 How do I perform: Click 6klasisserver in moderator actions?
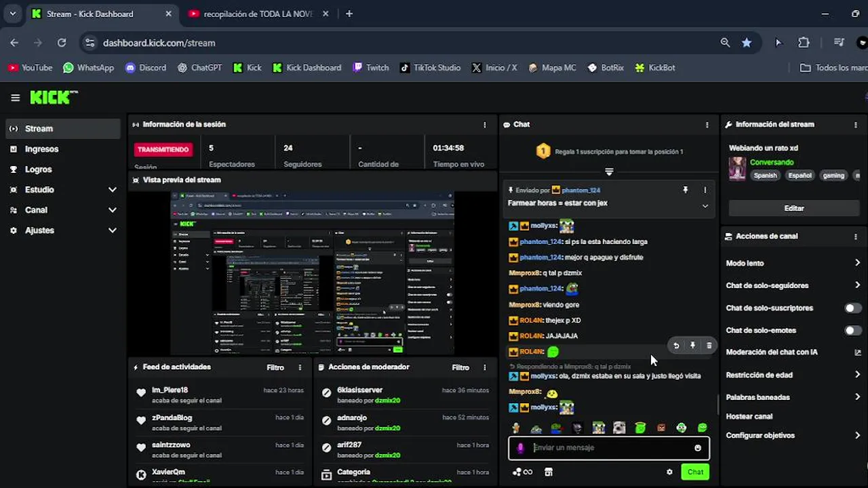point(359,390)
